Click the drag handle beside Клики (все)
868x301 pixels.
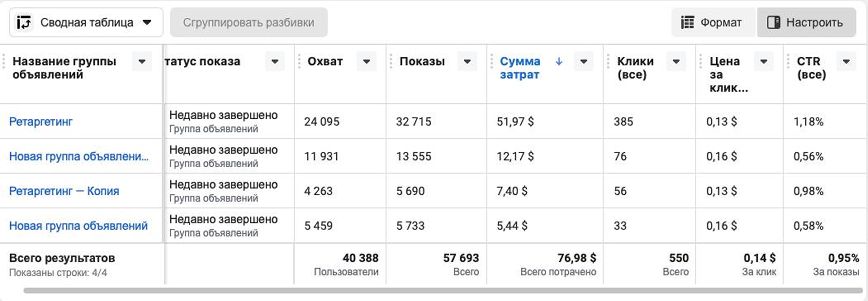[608, 61]
